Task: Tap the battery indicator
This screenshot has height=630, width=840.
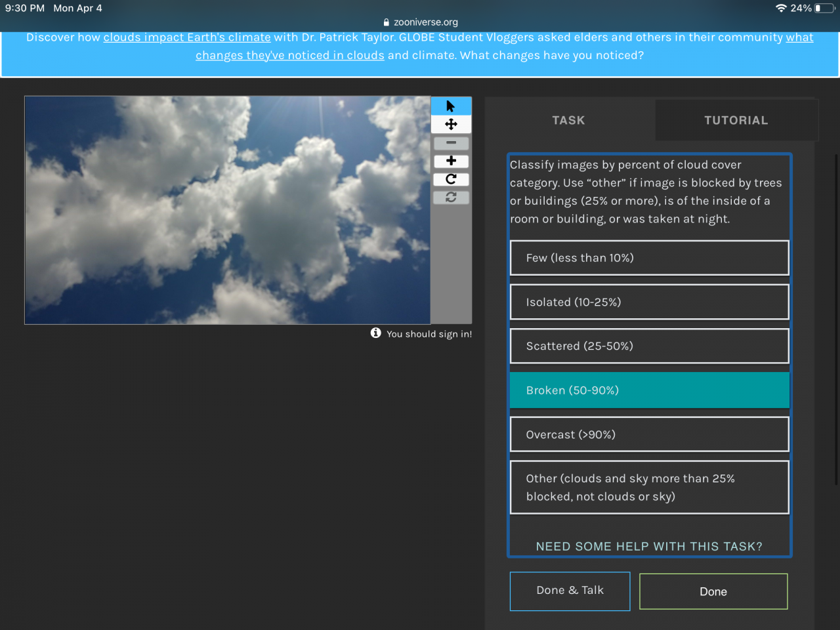Action: (x=825, y=8)
